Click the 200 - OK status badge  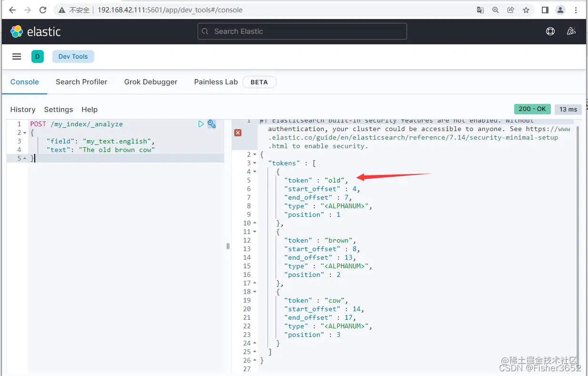click(533, 109)
